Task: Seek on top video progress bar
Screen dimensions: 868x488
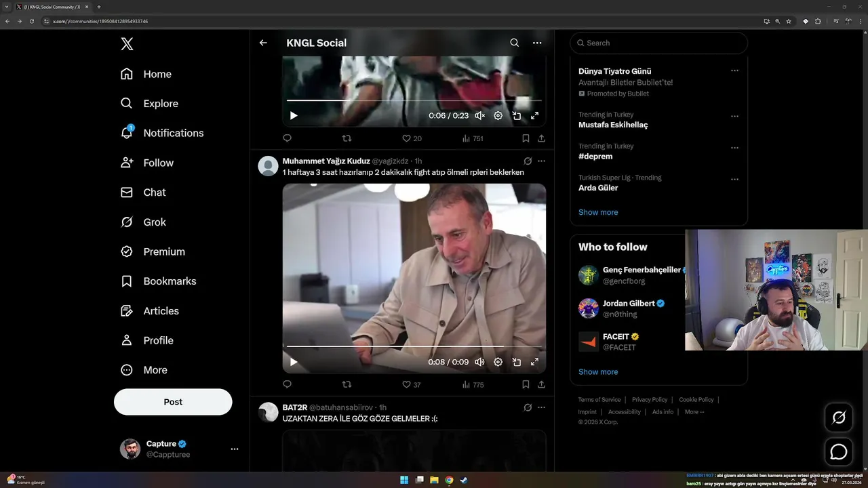Action: [x=414, y=100]
